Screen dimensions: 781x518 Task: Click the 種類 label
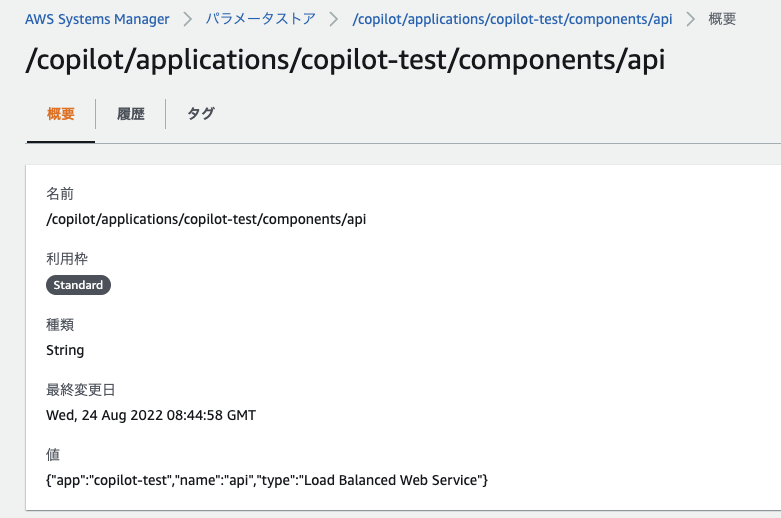point(60,324)
